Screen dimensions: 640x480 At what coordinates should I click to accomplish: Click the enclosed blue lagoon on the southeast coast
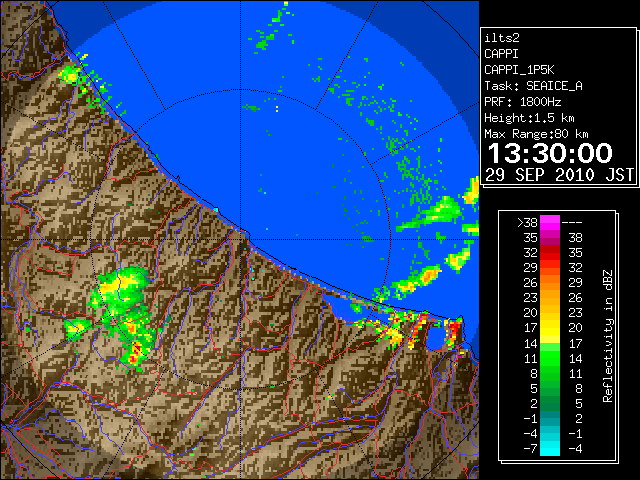click(x=436, y=338)
